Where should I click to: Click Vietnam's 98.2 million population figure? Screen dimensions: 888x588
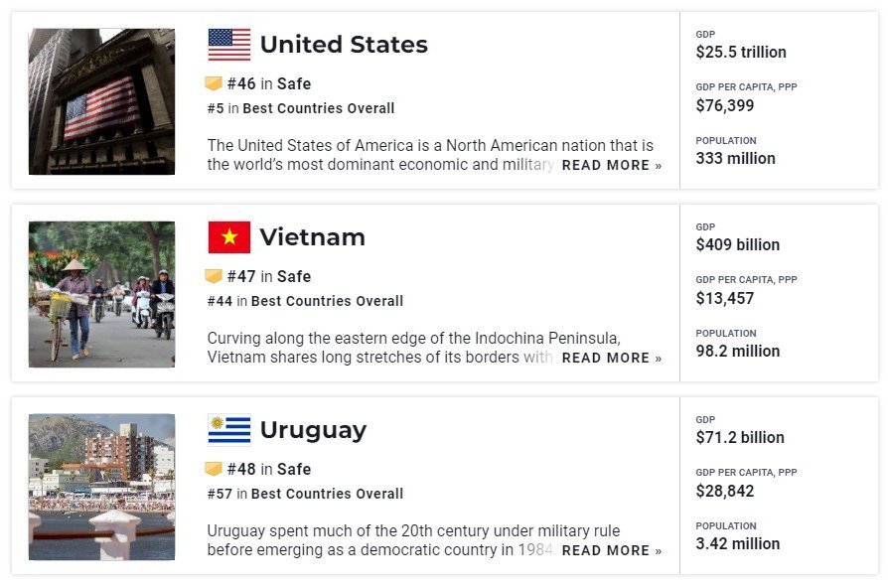738,351
